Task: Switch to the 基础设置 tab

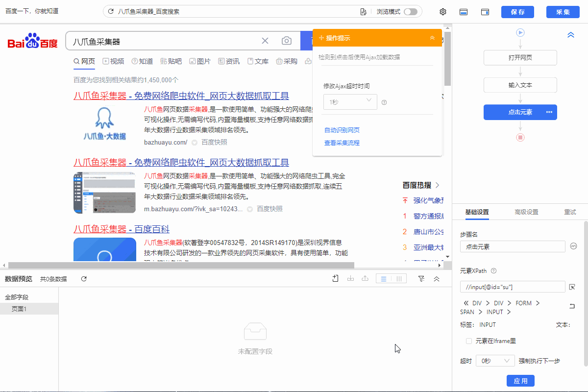Action: [x=477, y=212]
